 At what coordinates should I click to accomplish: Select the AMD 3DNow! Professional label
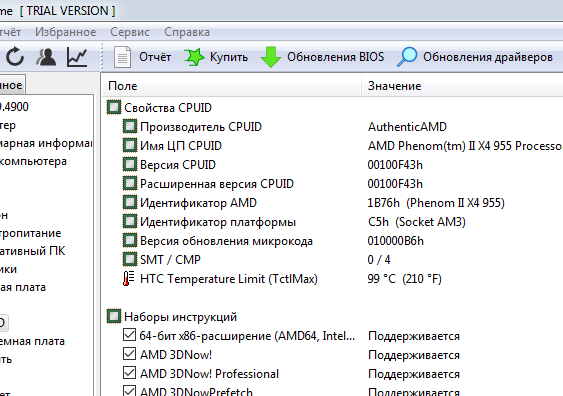pos(209,374)
